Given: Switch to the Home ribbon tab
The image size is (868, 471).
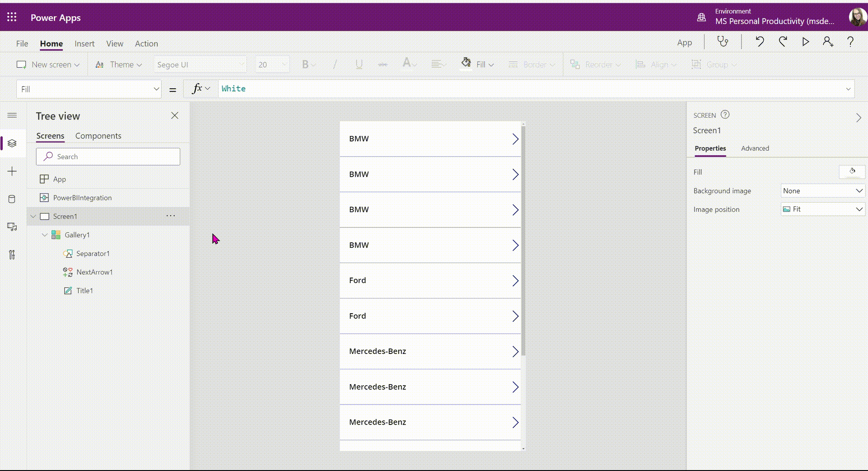Looking at the screenshot, I should tap(52, 43).
